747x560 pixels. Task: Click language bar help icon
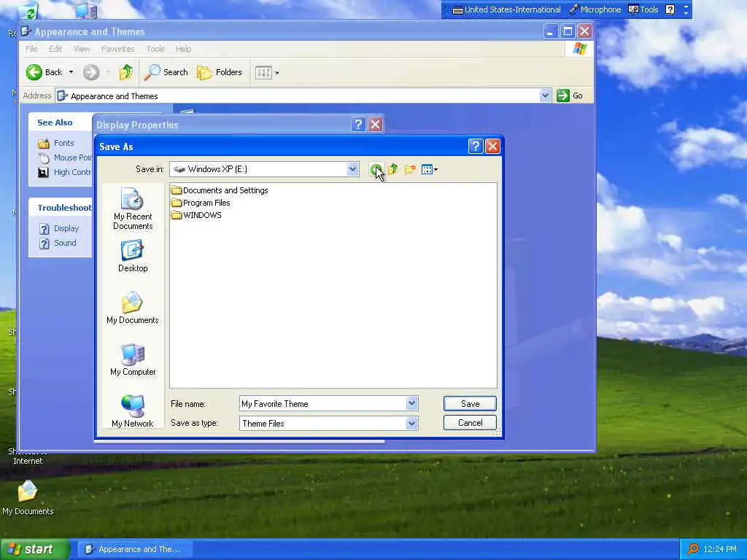(x=670, y=9)
